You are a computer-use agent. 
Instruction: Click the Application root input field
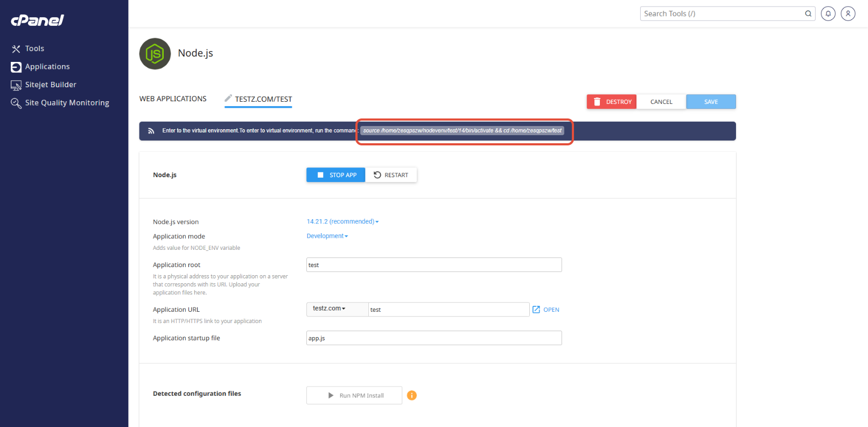click(434, 265)
